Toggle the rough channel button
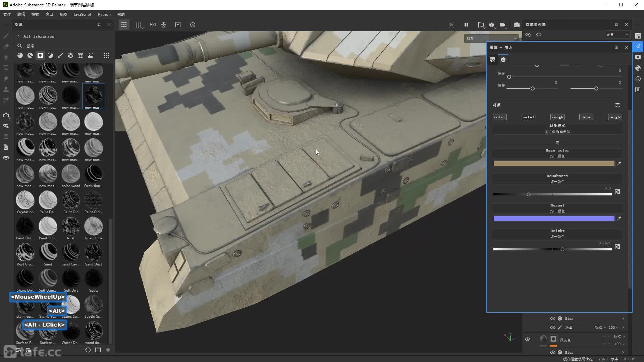This screenshot has width=644, height=362. 557,117
